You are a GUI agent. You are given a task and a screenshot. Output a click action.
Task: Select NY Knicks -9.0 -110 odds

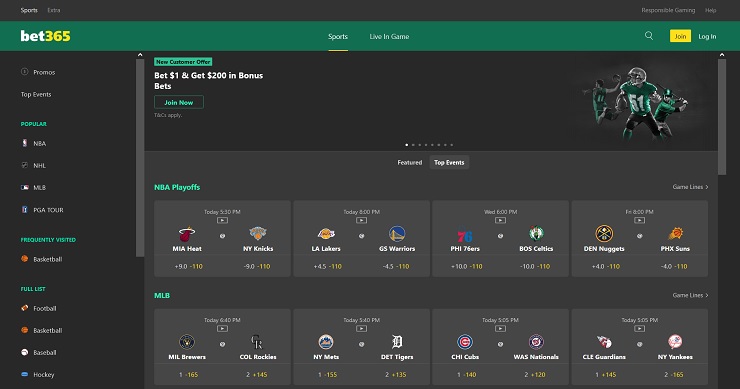[x=257, y=266]
